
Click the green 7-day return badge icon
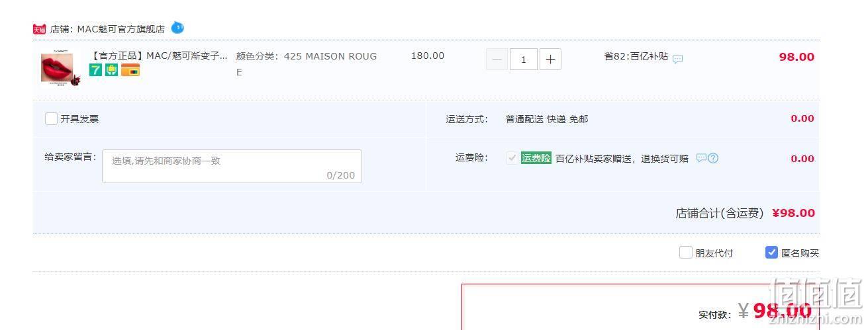point(96,70)
